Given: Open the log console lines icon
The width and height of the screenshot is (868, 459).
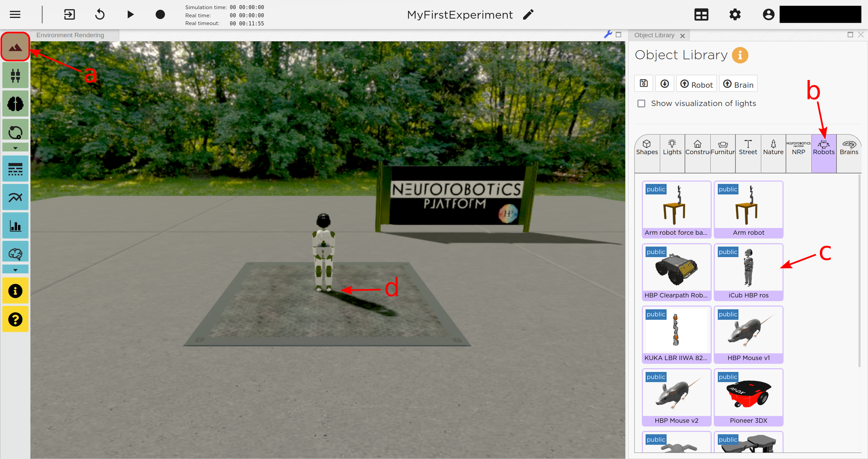Looking at the screenshot, I should (15, 169).
